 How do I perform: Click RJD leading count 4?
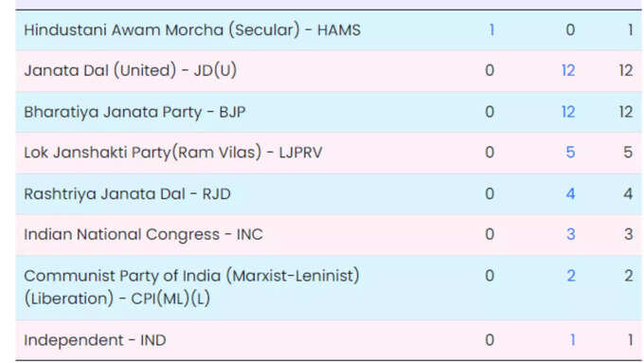pos(570,193)
